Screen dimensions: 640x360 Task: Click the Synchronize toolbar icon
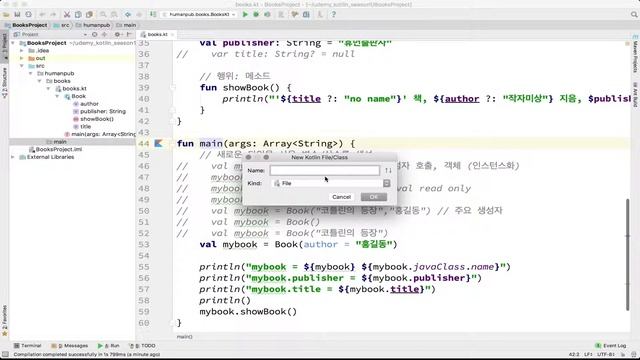pos(28,14)
